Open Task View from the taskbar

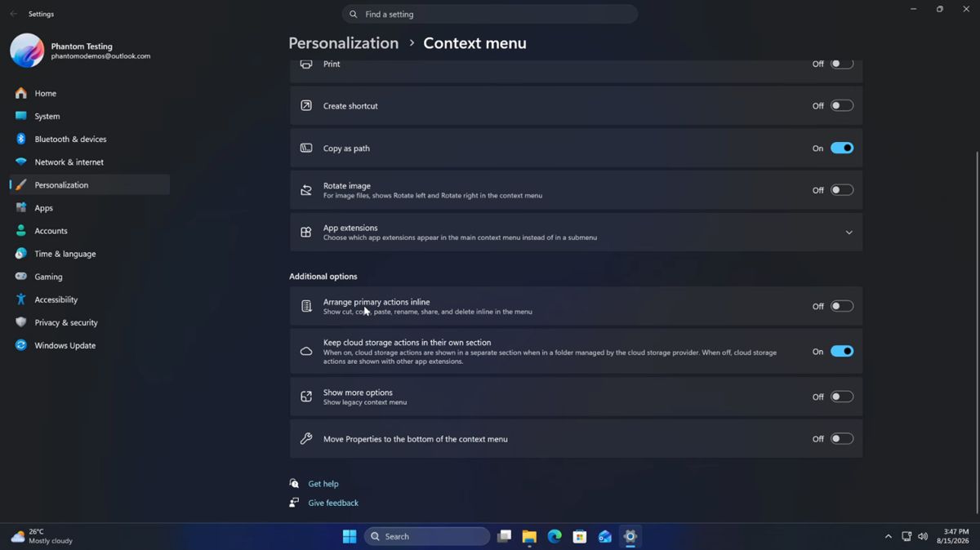coord(504,536)
